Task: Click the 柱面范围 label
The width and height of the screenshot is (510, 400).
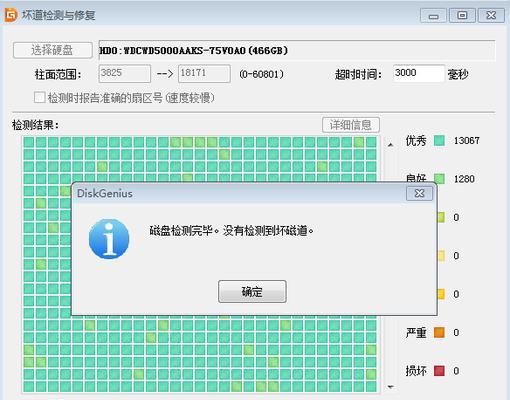Action: (x=58, y=74)
